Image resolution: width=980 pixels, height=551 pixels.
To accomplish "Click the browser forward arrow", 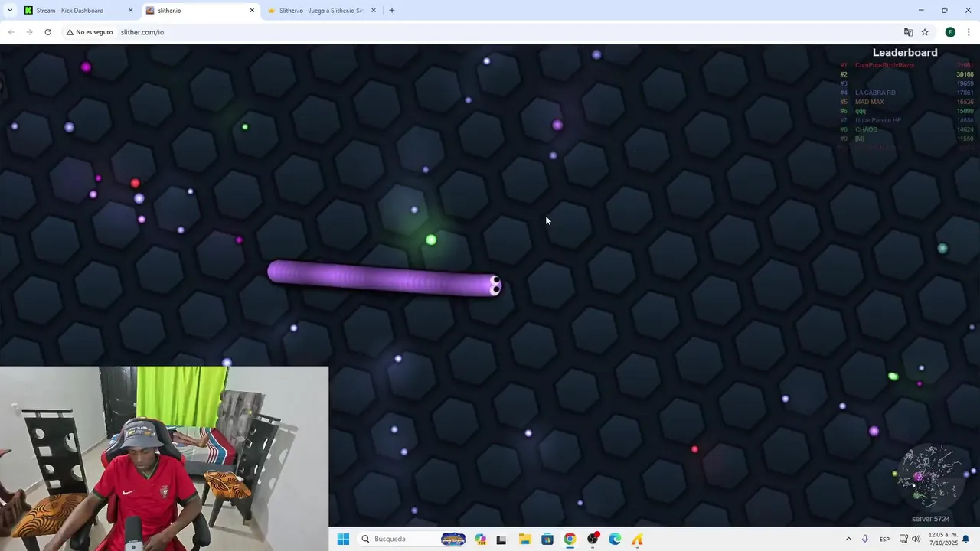I will click(x=29, y=32).
